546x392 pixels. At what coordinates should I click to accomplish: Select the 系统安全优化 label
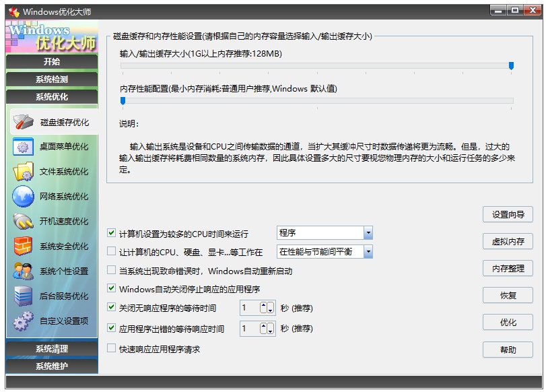click(x=64, y=247)
